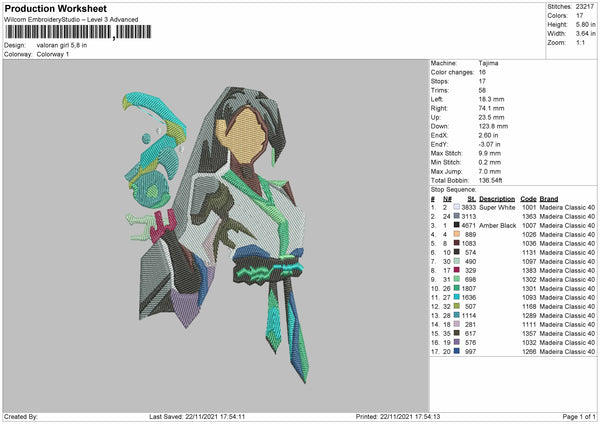
Task: Click the 'N#' column header
Action: (447, 199)
